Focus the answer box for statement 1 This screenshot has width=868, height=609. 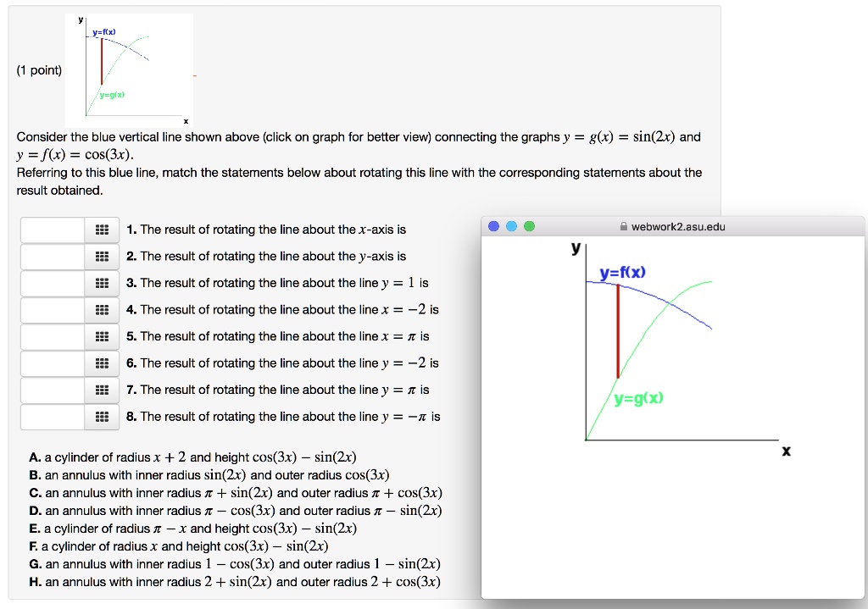click(x=53, y=230)
